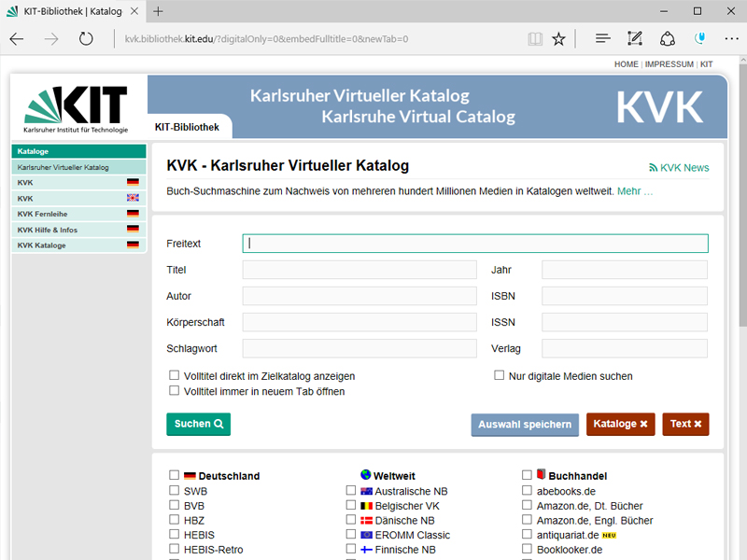Viewport: 747px width, 560px height.
Task: Start making a web note
Action: pyautogui.click(x=635, y=38)
